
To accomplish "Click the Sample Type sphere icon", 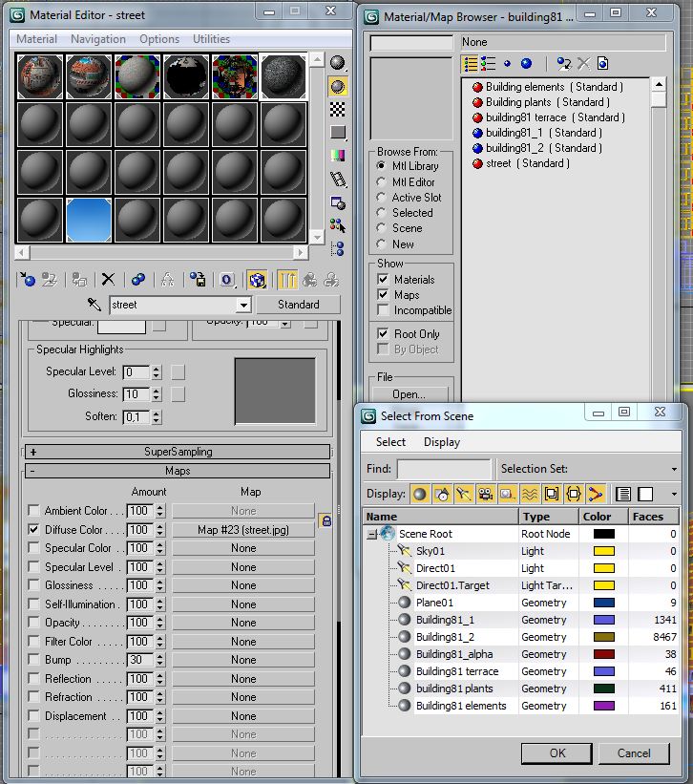I will pyautogui.click(x=338, y=62).
